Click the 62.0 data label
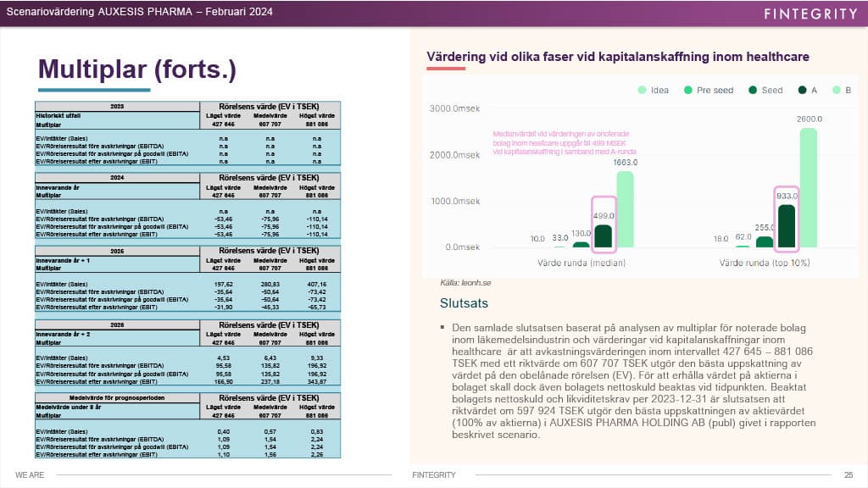 point(743,237)
